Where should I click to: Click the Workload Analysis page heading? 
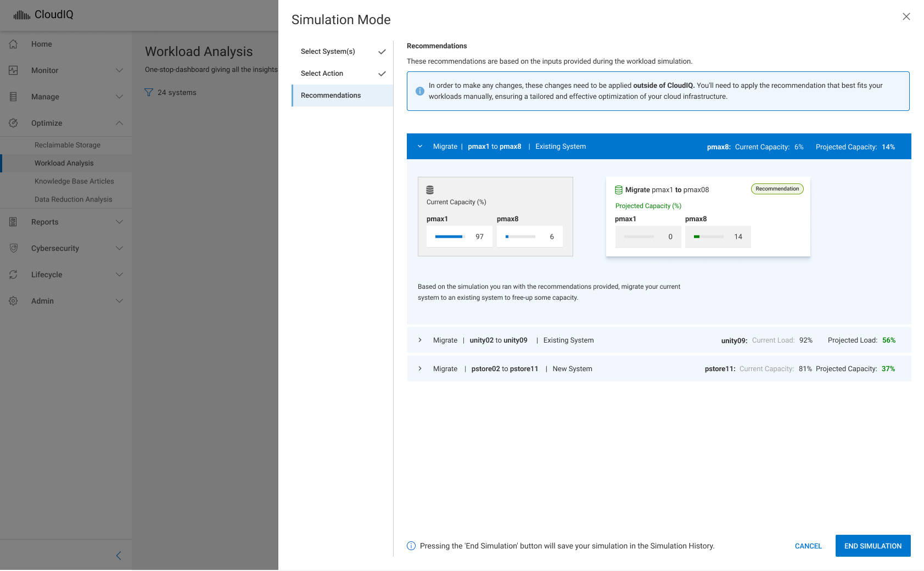tap(199, 52)
